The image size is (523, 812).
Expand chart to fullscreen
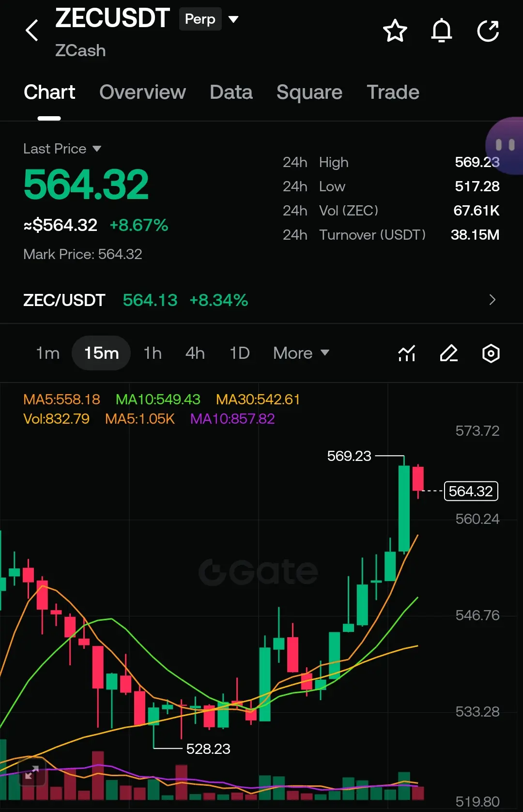(32, 772)
